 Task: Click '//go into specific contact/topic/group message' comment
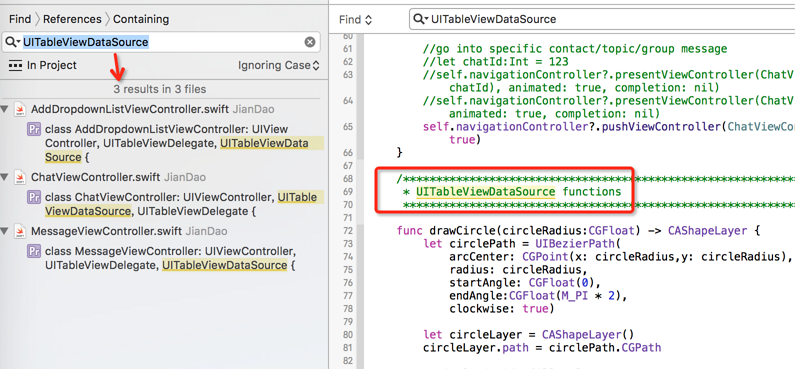[x=575, y=49]
